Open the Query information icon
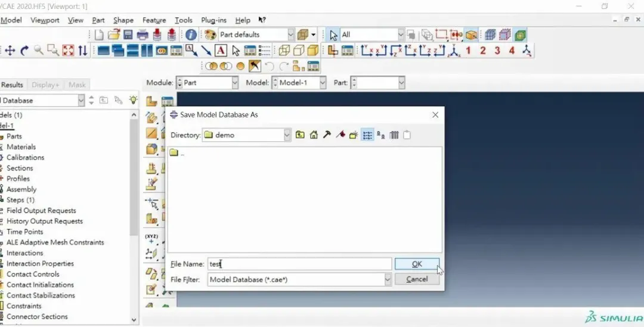The width and height of the screenshot is (644, 327). click(191, 35)
